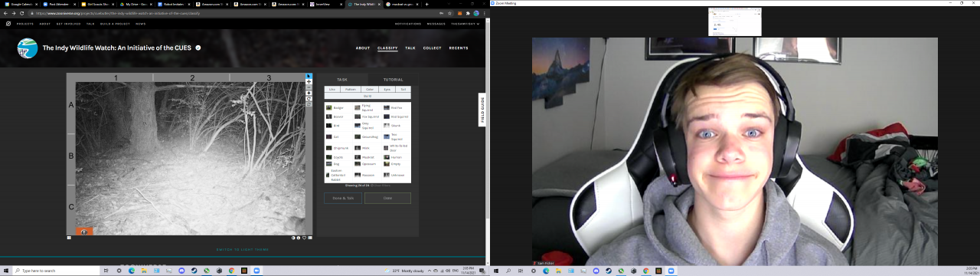This screenshot has height=276, width=980.
Task: Select the pointer annotate tool
Action: 309,76
